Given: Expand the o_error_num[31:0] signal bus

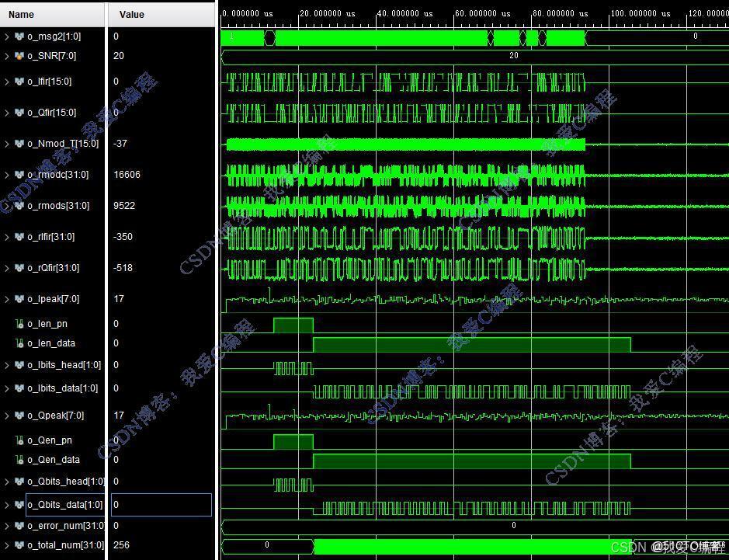Looking at the screenshot, I should click(6, 526).
